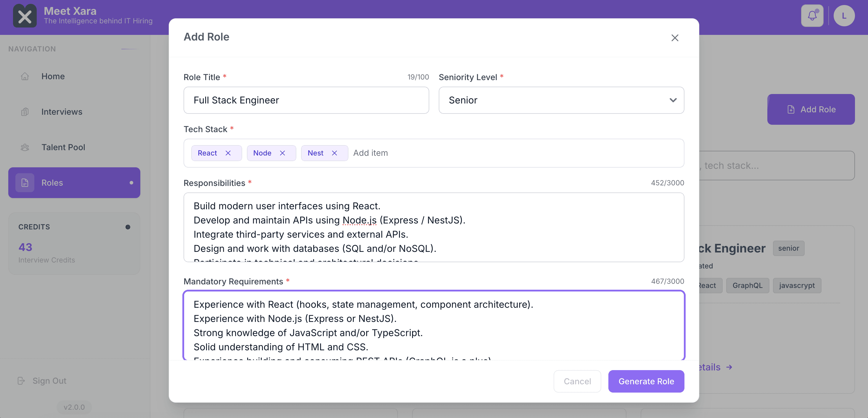Close the Add Role dialog

pyautogui.click(x=675, y=38)
